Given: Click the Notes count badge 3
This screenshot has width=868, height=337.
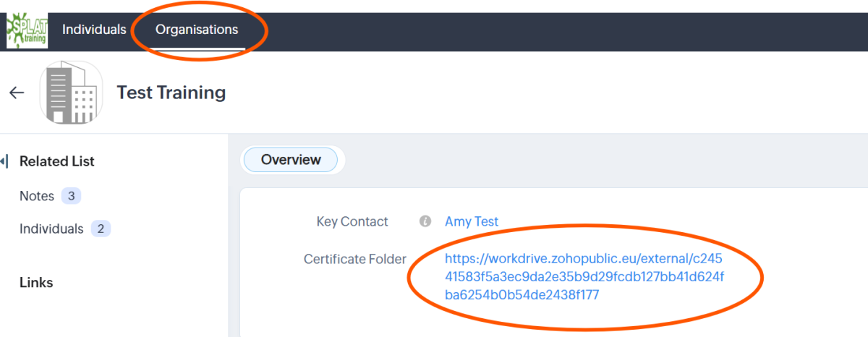Looking at the screenshot, I should (71, 196).
